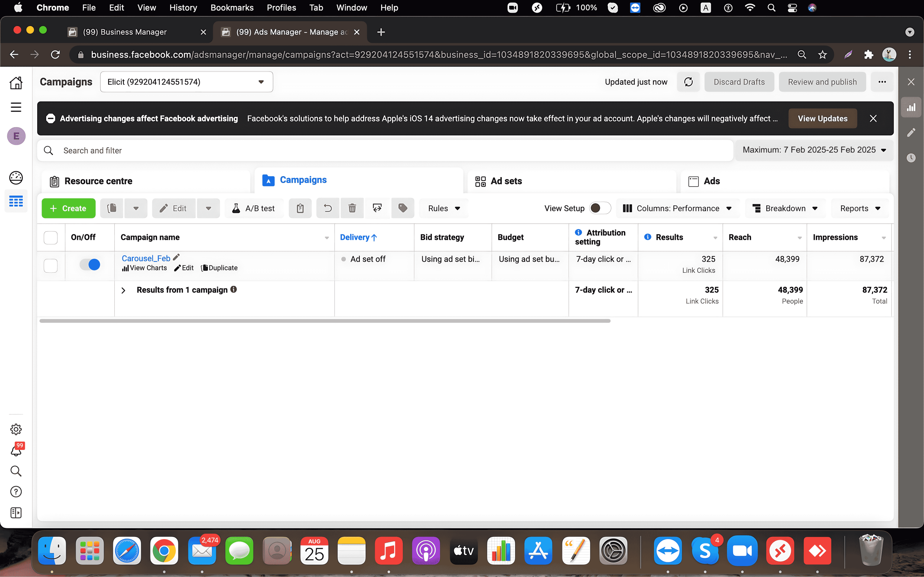Open settings gear in left sidebar

(16, 429)
